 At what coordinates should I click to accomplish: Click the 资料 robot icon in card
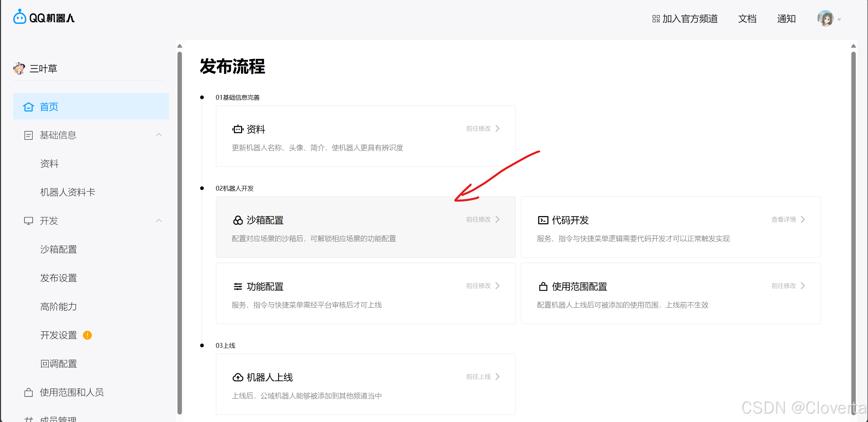coord(238,129)
